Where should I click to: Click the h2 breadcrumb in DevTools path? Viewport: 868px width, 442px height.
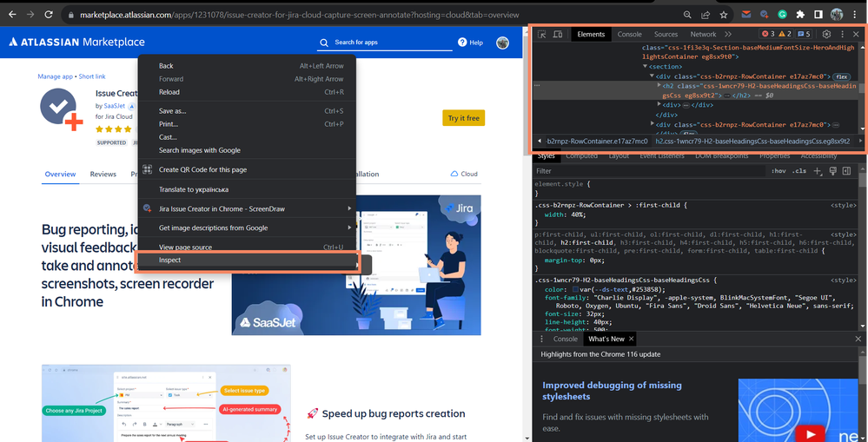click(752, 141)
